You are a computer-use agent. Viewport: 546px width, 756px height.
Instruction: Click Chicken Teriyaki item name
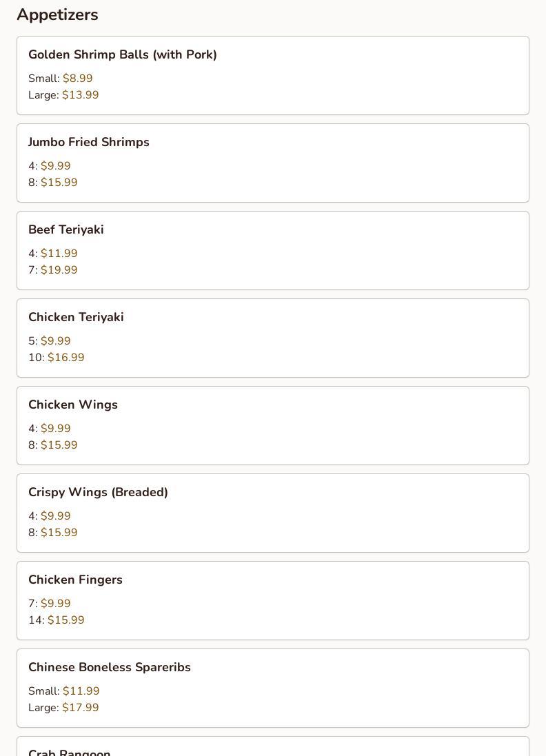tap(76, 317)
